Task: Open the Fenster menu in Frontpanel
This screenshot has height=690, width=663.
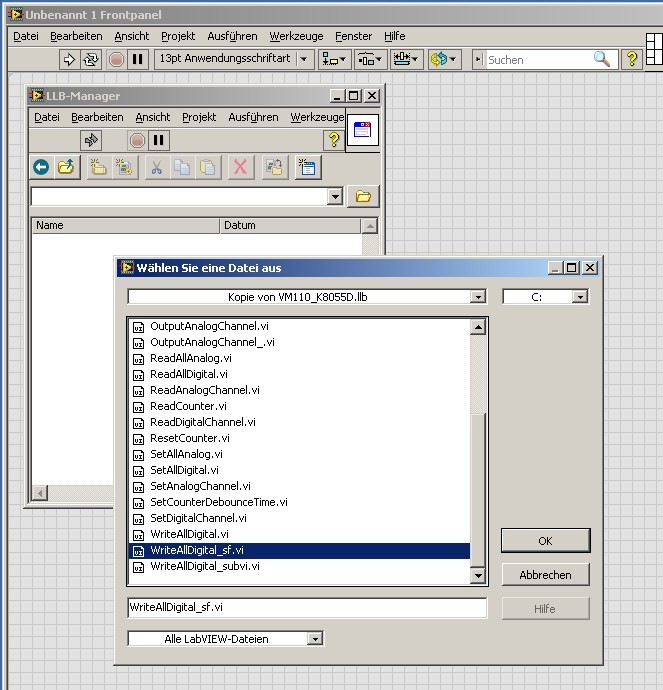Action: 354,36
